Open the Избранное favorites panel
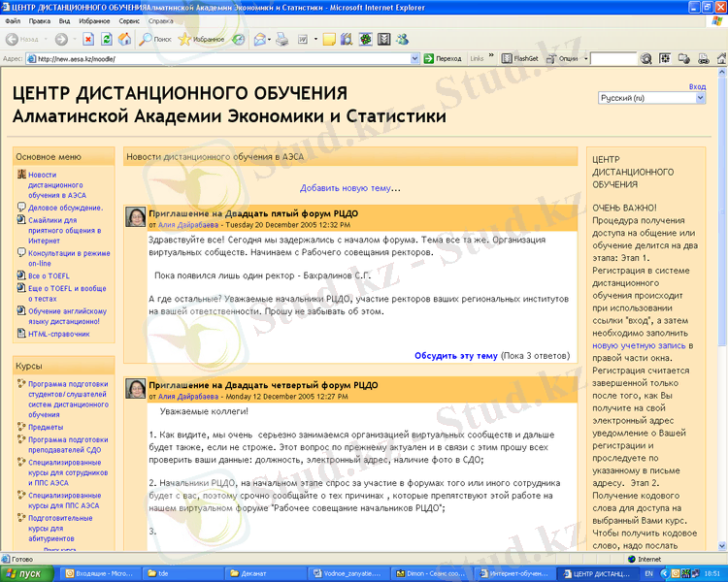 202,40
